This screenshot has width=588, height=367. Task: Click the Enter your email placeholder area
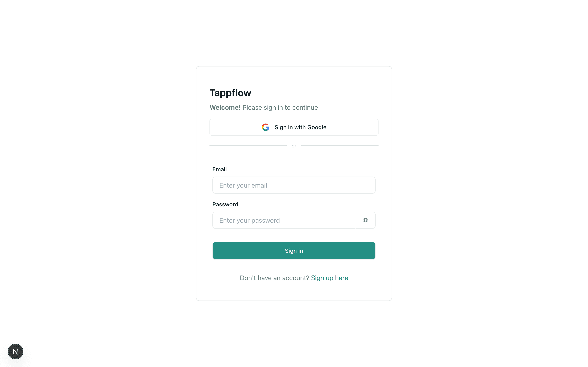[x=243, y=185]
